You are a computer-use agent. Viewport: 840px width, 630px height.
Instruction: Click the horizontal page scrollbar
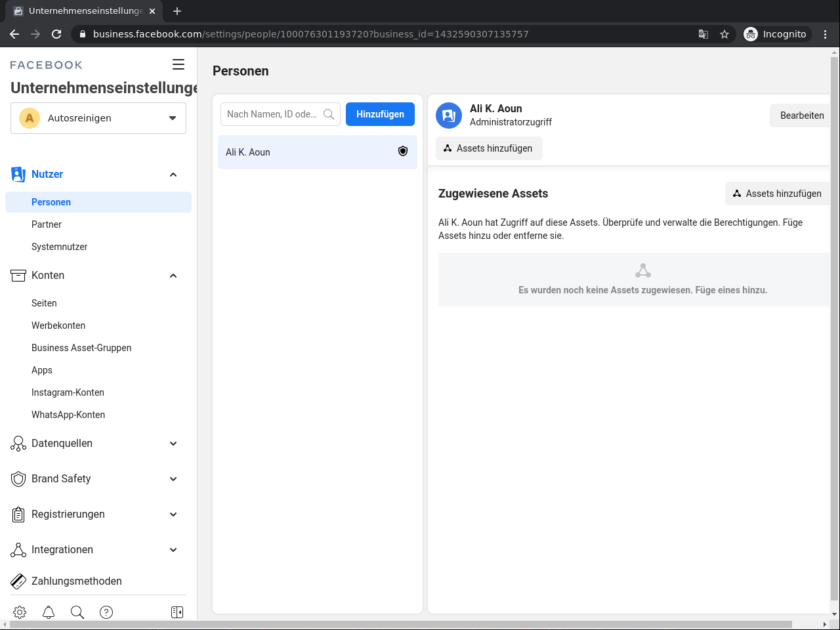[400, 624]
